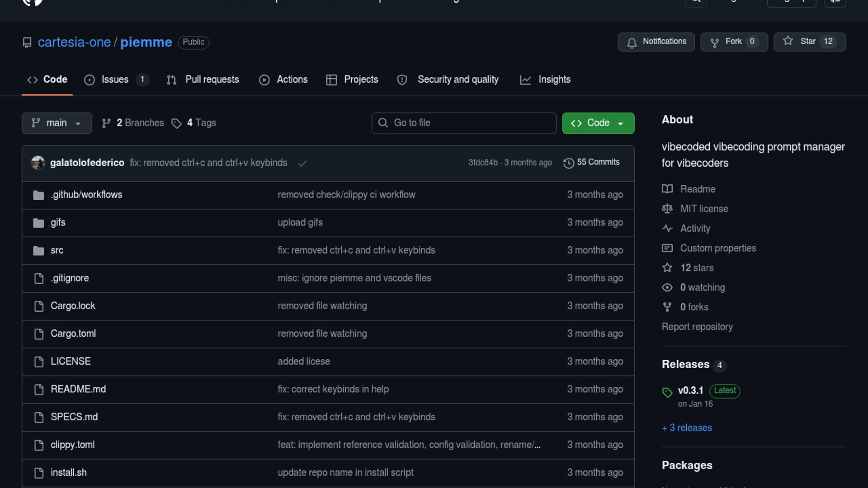Open the MIT license link
The width and height of the screenshot is (868, 488).
[704, 209]
